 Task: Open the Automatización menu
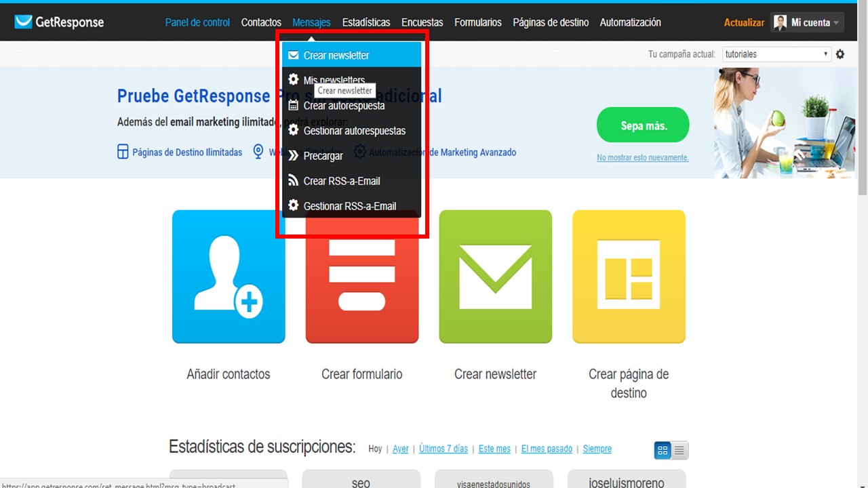[631, 22]
